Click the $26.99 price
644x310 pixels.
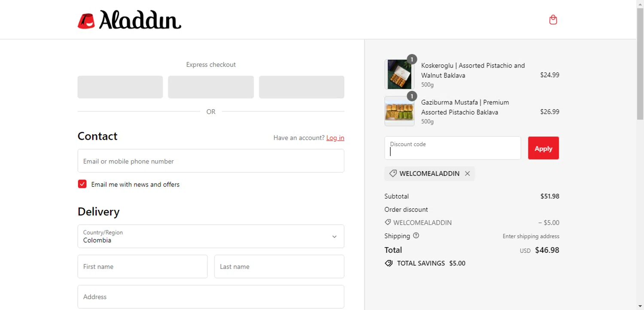[x=550, y=112]
